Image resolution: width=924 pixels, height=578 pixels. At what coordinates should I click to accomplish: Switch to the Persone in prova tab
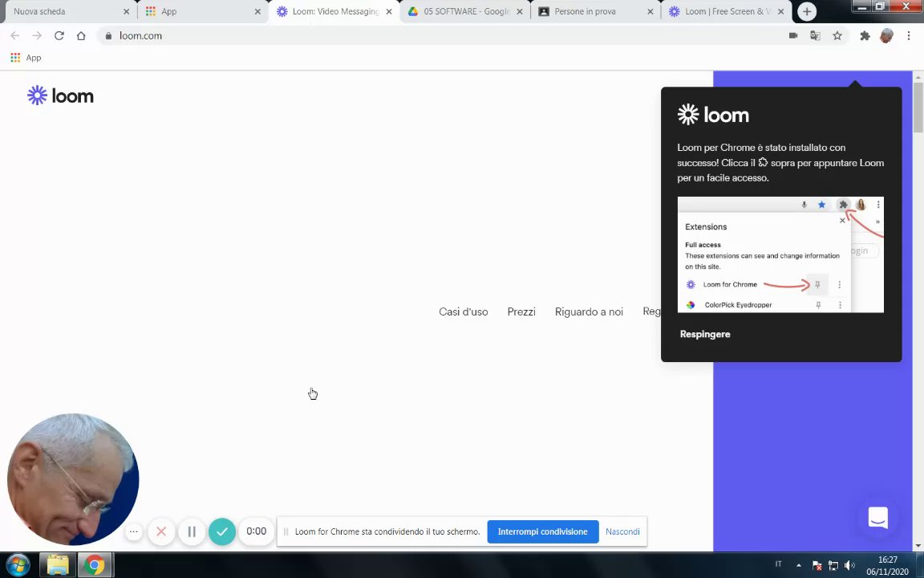coord(594,11)
